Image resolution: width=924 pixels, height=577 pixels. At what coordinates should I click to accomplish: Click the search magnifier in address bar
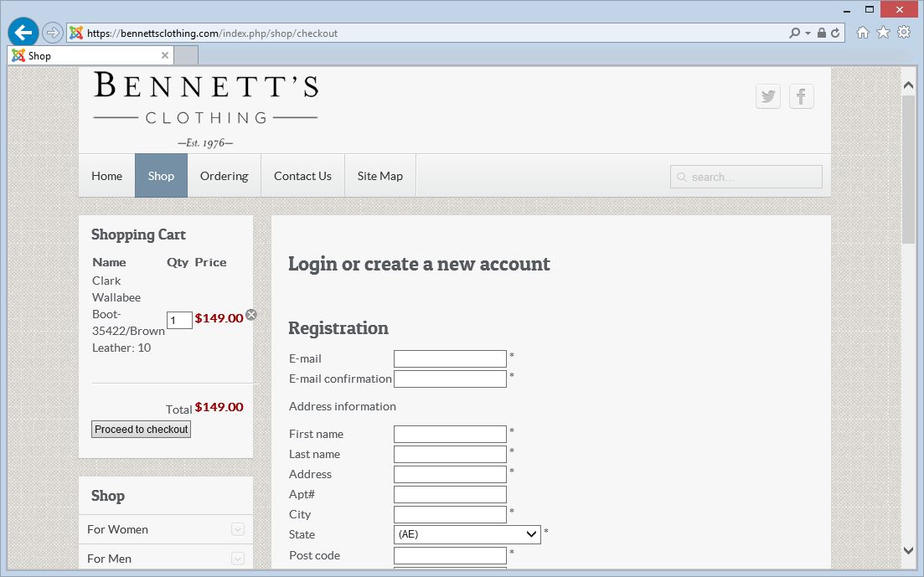click(794, 33)
